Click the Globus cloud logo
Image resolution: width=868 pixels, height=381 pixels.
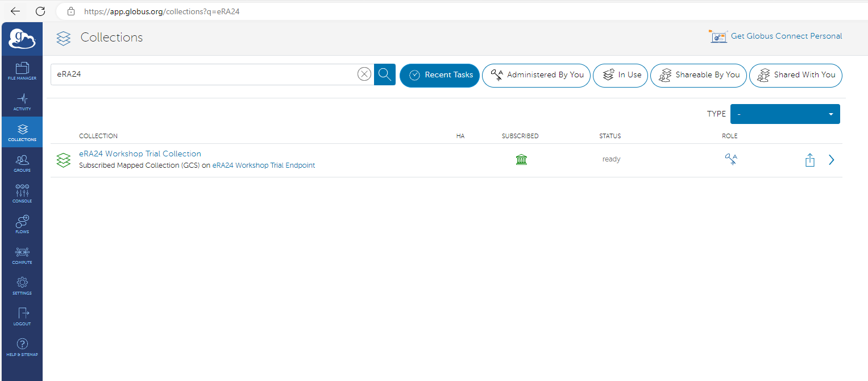coord(22,39)
